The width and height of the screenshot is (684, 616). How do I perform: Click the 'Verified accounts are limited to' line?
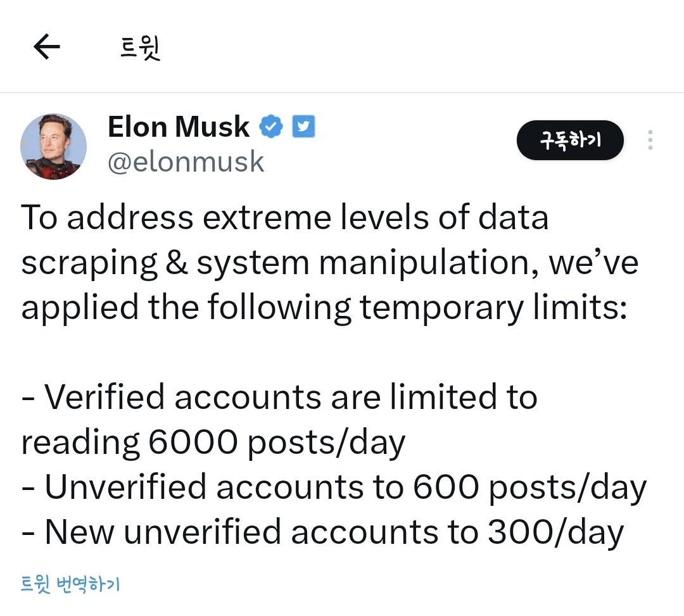coord(279,397)
